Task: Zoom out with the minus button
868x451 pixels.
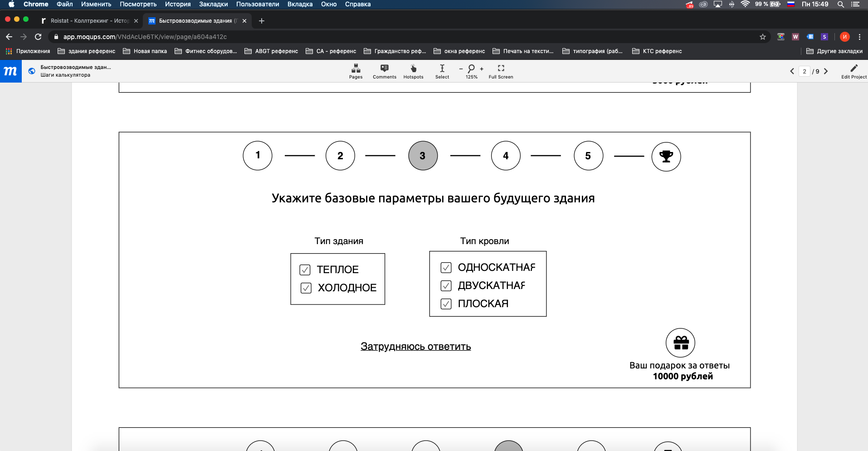Action: pyautogui.click(x=461, y=69)
